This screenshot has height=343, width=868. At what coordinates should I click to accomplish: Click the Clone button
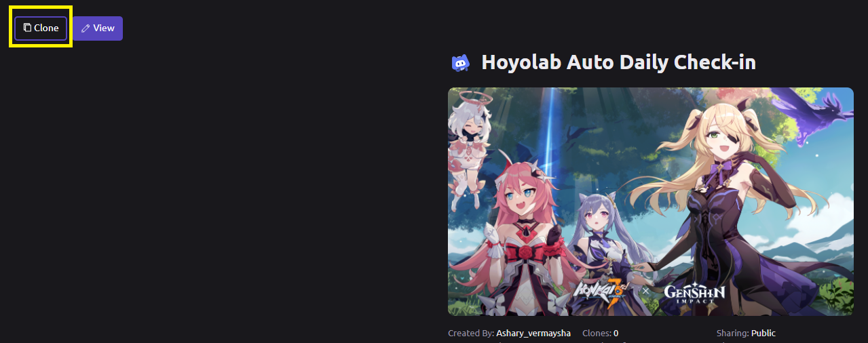click(41, 28)
